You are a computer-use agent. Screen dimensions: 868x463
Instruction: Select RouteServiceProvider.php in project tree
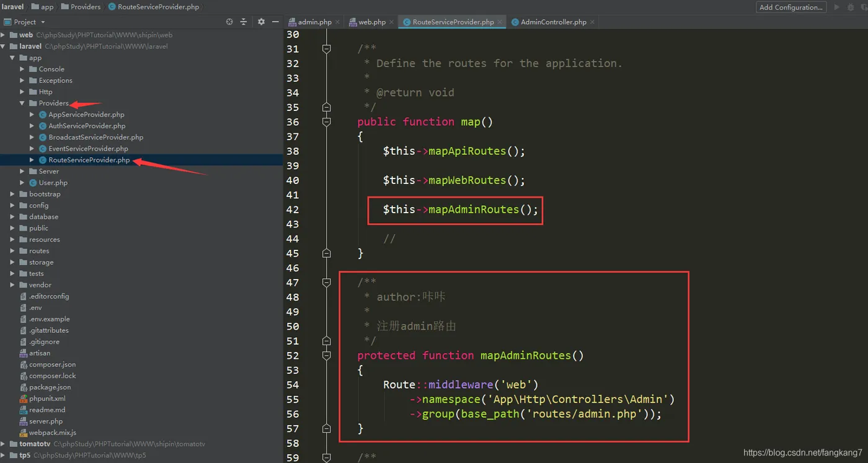click(x=89, y=160)
